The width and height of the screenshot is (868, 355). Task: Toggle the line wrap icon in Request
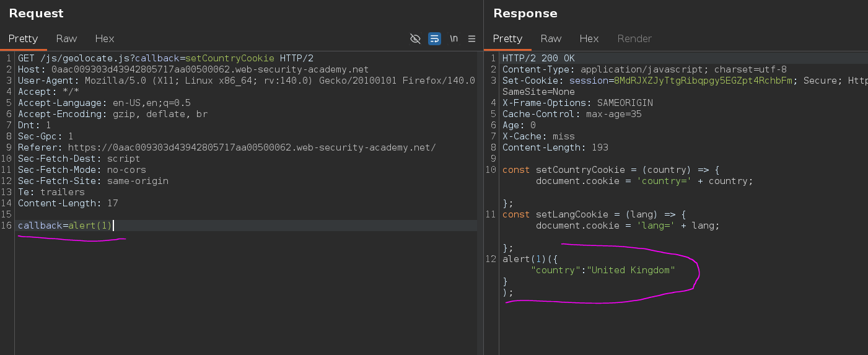435,38
